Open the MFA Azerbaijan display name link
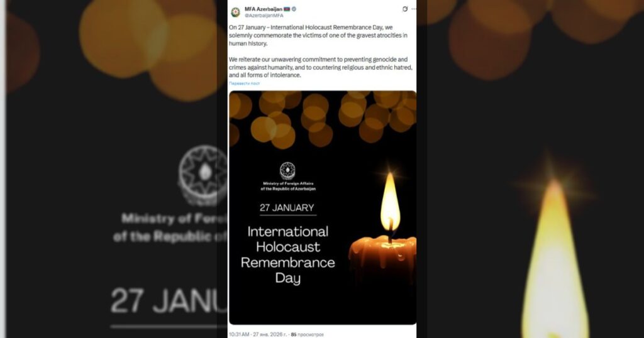 (x=264, y=9)
